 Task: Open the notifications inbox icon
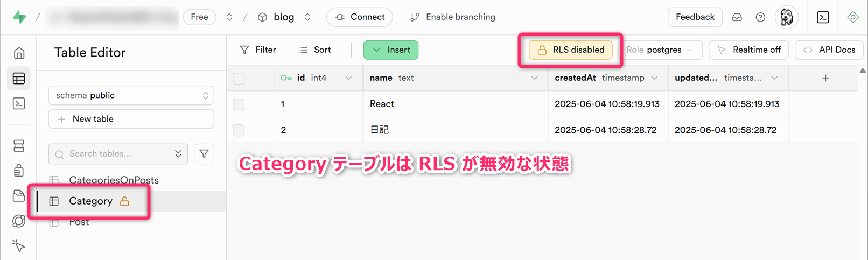737,17
